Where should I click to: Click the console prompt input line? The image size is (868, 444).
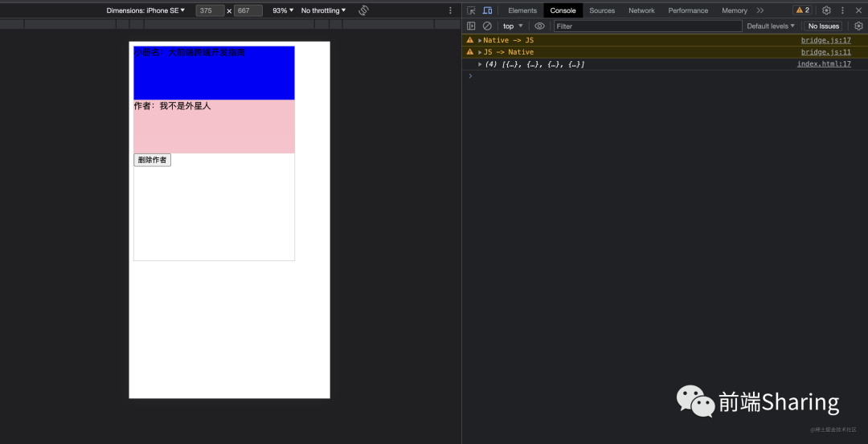[x=665, y=75]
